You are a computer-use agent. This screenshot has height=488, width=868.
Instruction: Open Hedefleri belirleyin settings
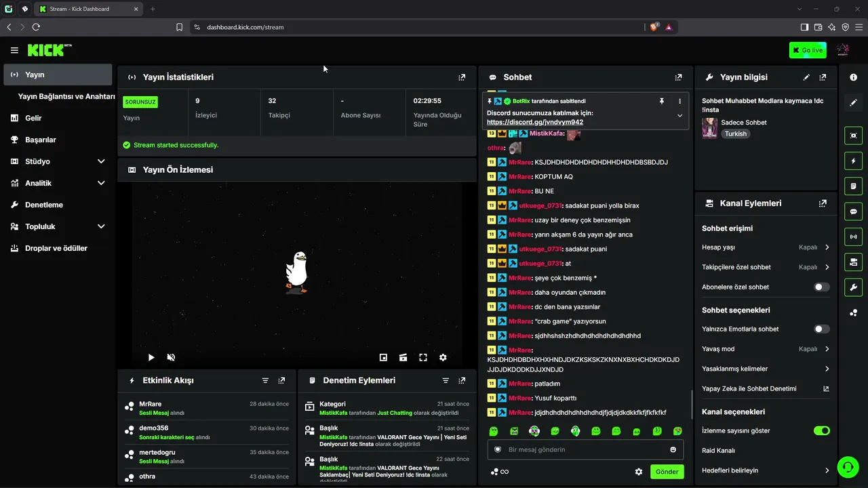[766, 470]
